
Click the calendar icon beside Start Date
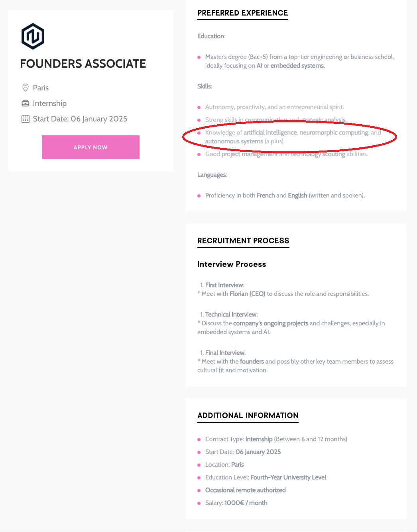click(26, 119)
